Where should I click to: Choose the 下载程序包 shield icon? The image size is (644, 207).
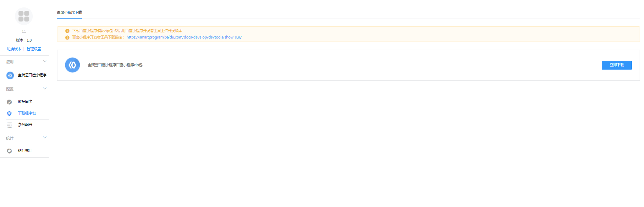pyautogui.click(x=9, y=113)
